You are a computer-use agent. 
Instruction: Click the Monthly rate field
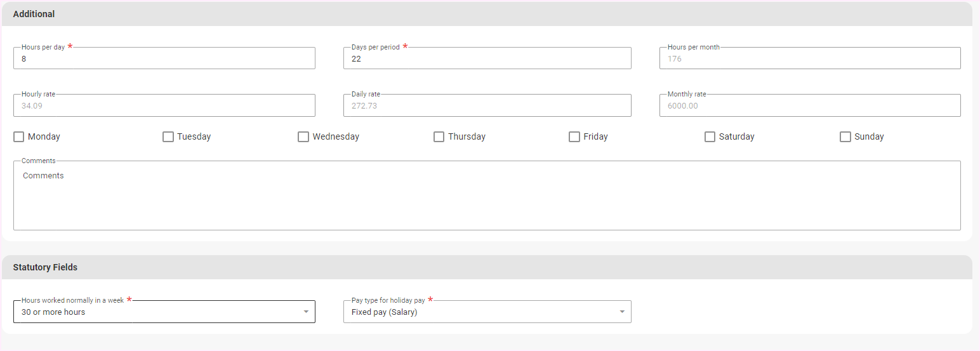[x=809, y=106]
